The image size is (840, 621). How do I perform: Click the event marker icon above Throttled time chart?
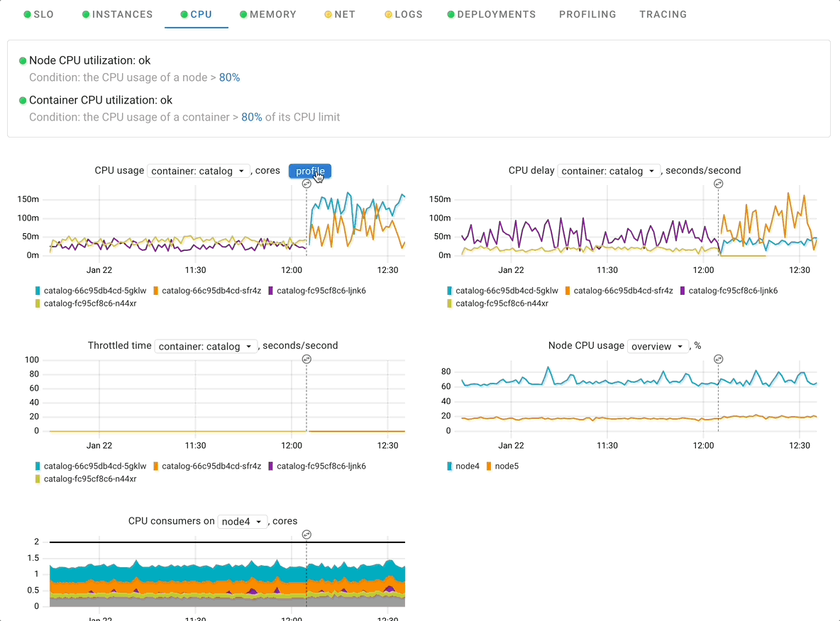tap(306, 359)
